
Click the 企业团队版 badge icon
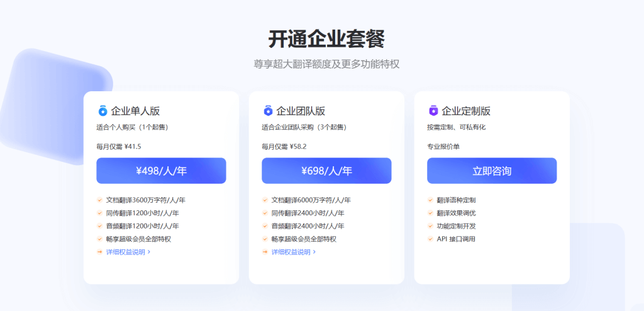[x=268, y=111]
